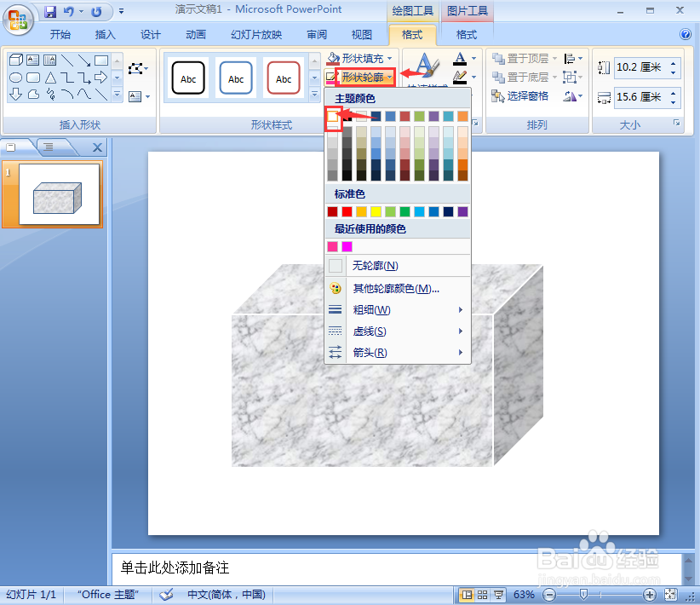The width and height of the screenshot is (700, 605).
Task: Apply the red outline Abc style
Action: (x=284, y=78)
